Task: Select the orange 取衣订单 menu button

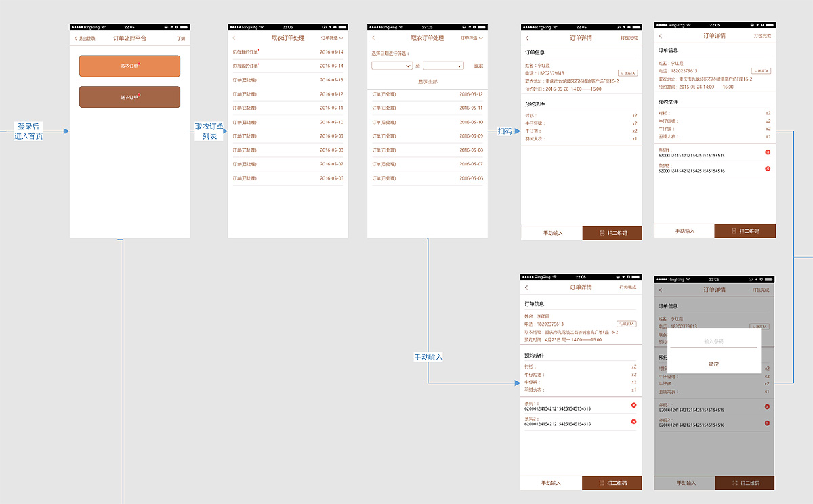Action: coord(129,66)
